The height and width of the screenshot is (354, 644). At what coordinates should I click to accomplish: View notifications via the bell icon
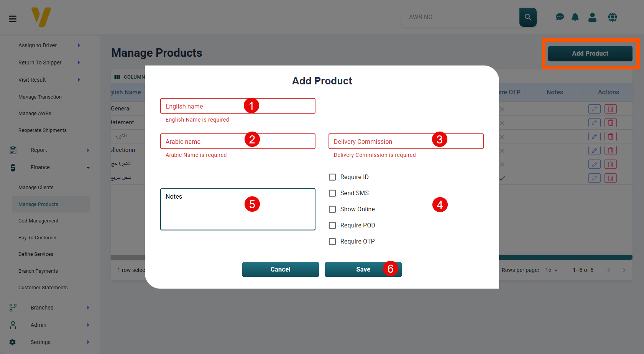click(x=575, y=17)
